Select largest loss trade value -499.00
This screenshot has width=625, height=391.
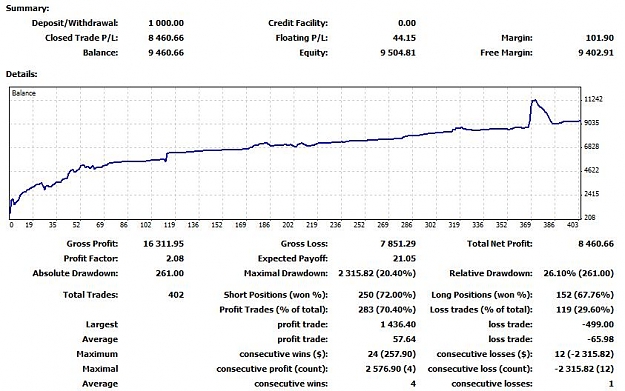[598, 324]
